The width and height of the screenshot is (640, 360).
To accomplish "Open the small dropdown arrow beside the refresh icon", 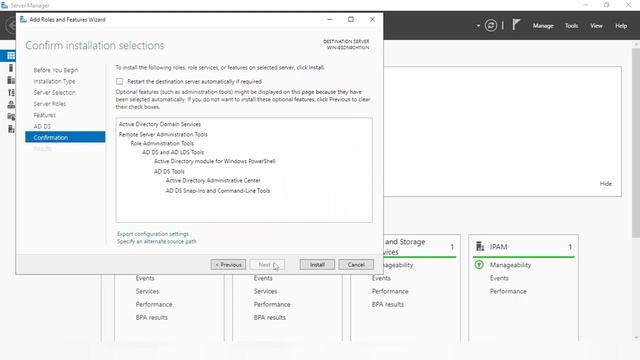I will (478, 26).
